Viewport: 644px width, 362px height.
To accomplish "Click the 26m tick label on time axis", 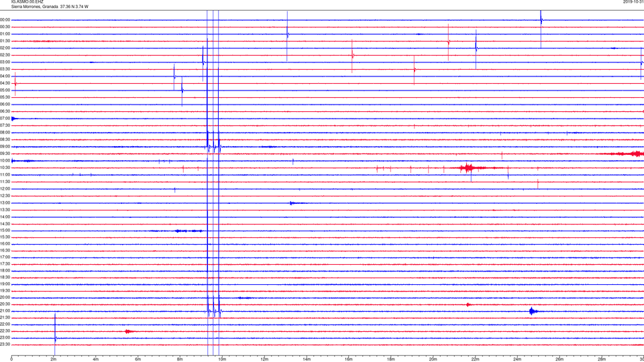I will coord(559,359).
